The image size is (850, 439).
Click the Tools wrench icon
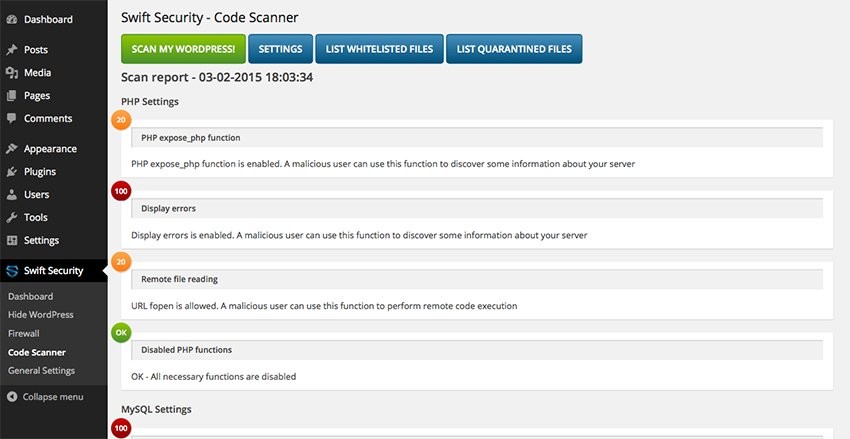coord(11,218)
